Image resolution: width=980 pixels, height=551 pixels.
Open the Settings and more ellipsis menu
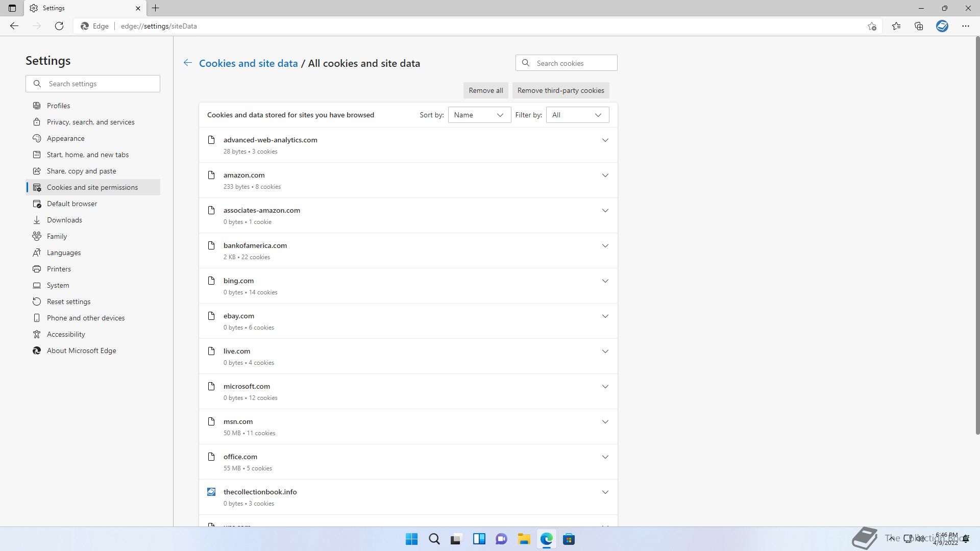(x=966, y=26)
